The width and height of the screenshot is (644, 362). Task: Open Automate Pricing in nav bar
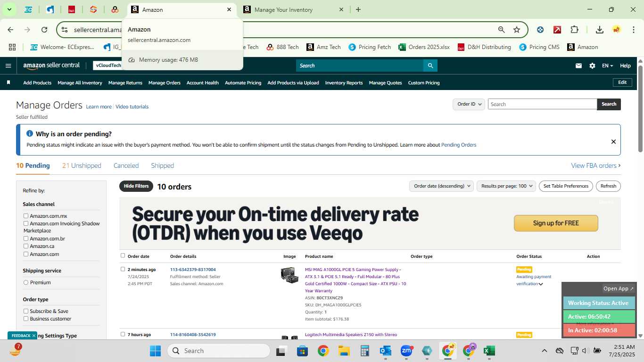tap(243, 83)
